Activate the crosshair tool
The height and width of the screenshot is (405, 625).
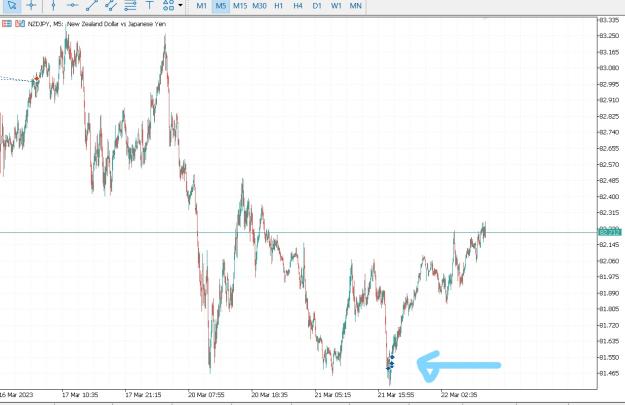click(x=31, y=5)
